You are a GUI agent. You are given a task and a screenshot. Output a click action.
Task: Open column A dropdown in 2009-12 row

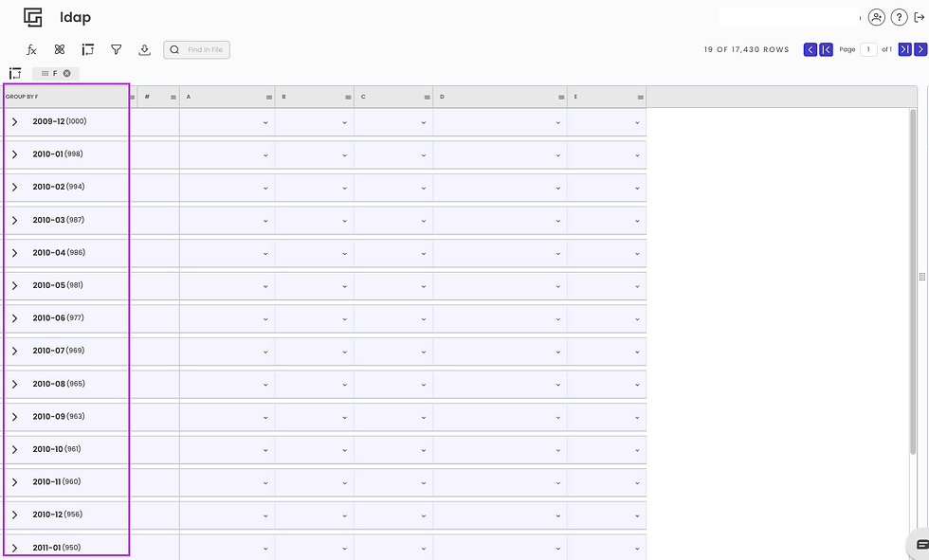265,122
